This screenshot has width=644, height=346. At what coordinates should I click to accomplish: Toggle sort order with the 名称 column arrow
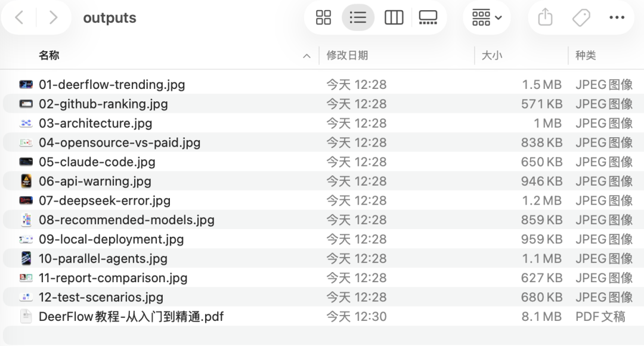point(306,56)
